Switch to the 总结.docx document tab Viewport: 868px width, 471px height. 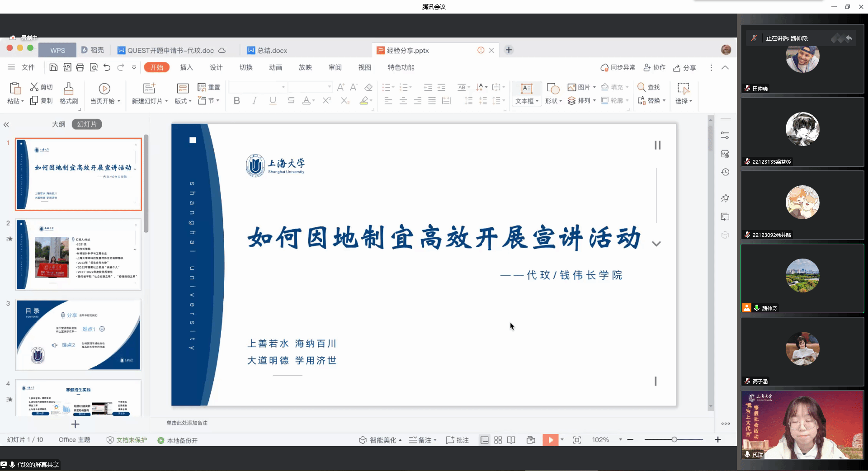pos(272,50)
